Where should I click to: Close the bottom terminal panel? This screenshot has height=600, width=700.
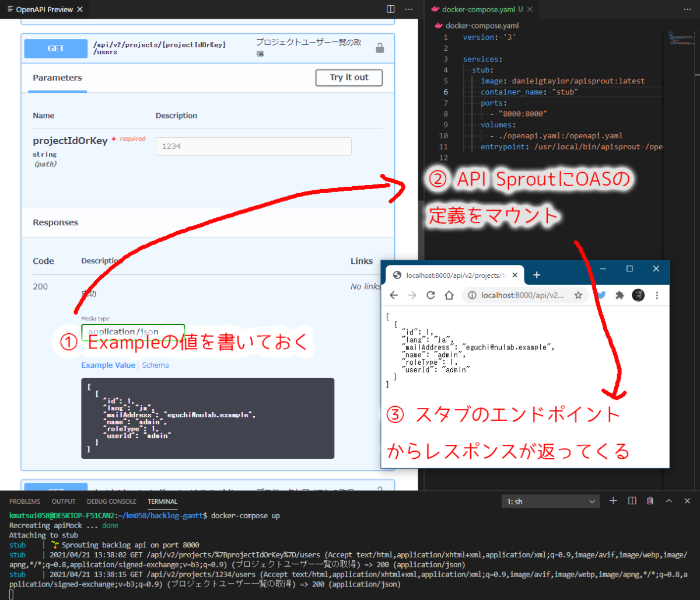click(x=688, y=501)
